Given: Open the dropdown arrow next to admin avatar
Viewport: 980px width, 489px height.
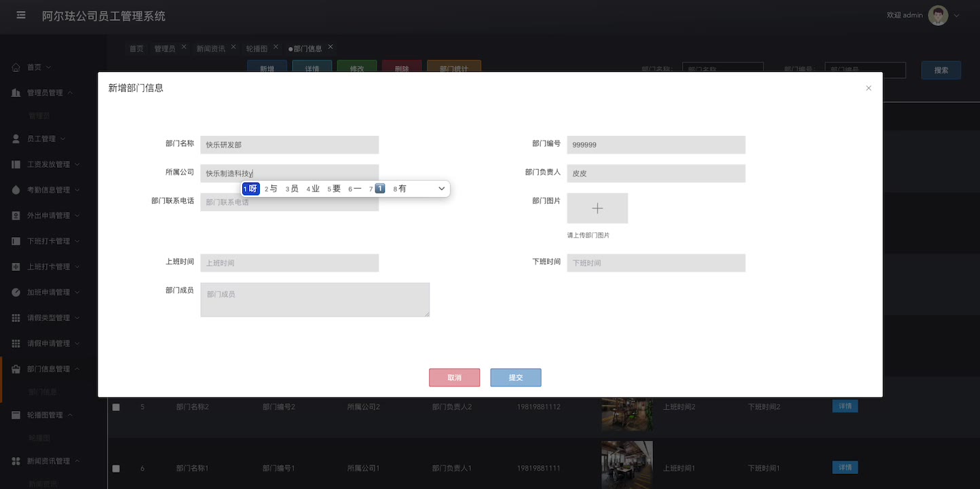Looking at the screenshot, I should tap(957, 15).
